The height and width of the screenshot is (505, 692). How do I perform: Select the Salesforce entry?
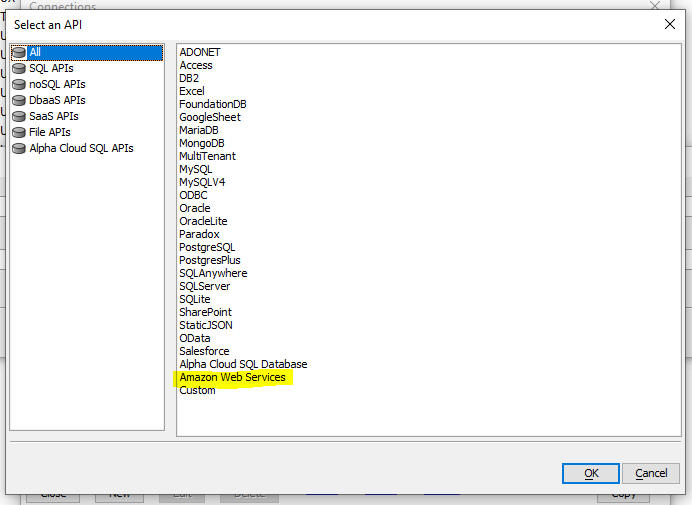tap(204, 351)
